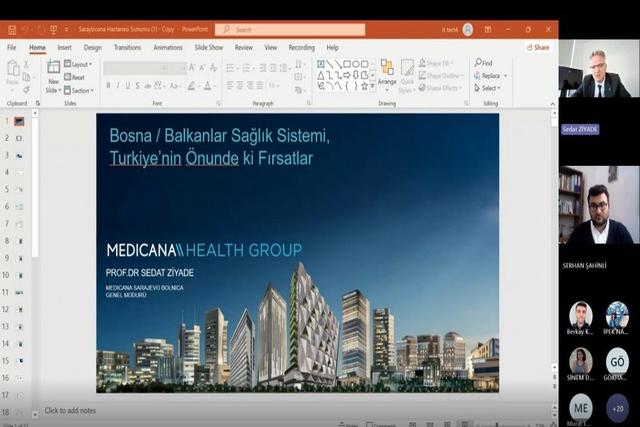Click the Reset slide icon
Viewport: 640px width, 427px height.
tap(76, 77)
